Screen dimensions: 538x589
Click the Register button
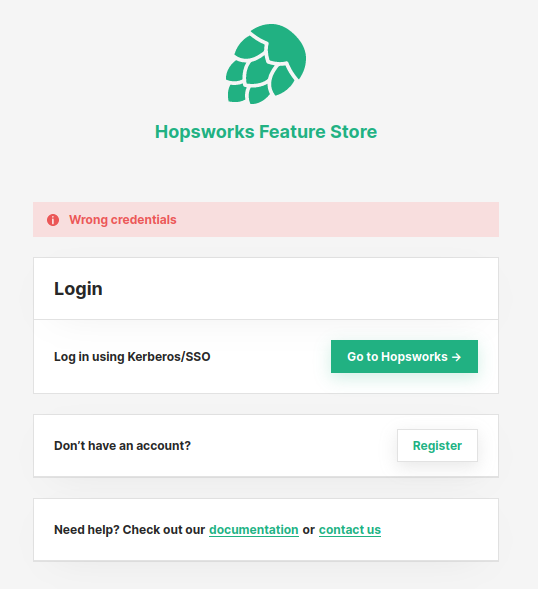[x=437, y=446]
